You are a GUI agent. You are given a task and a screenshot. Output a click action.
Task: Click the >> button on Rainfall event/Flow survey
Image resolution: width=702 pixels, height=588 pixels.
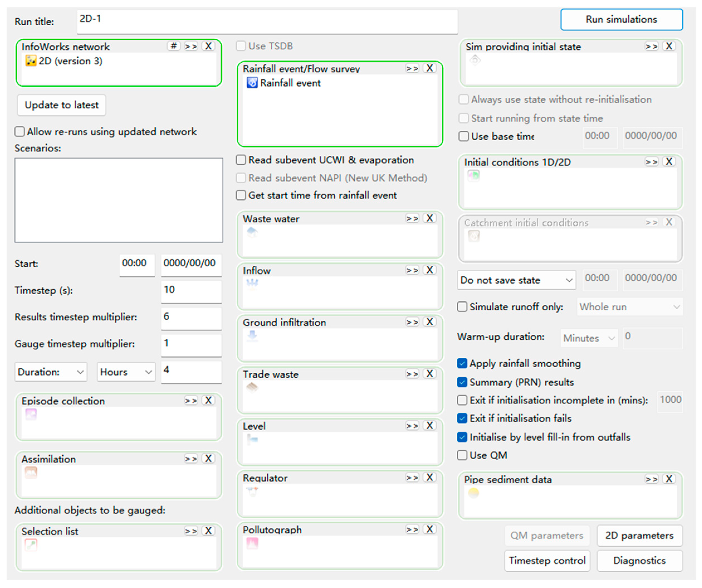click(x=412, y=68)
